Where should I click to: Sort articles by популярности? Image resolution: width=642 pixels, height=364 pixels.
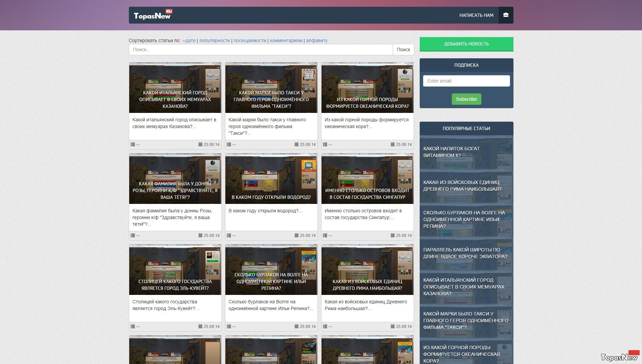[x=215, y=41]
